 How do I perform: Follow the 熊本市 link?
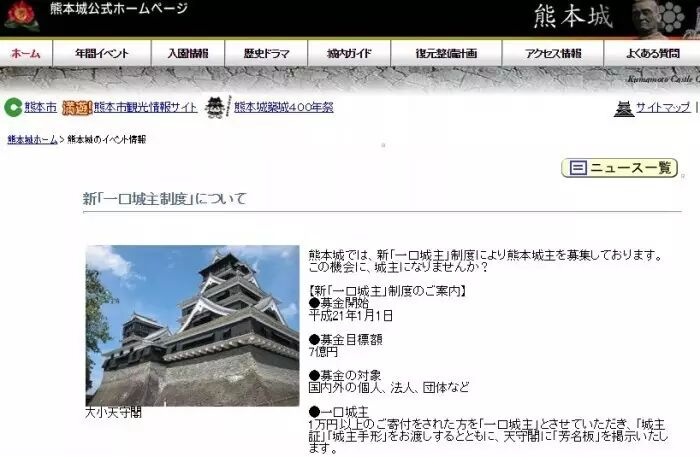[x=41, y=108]
